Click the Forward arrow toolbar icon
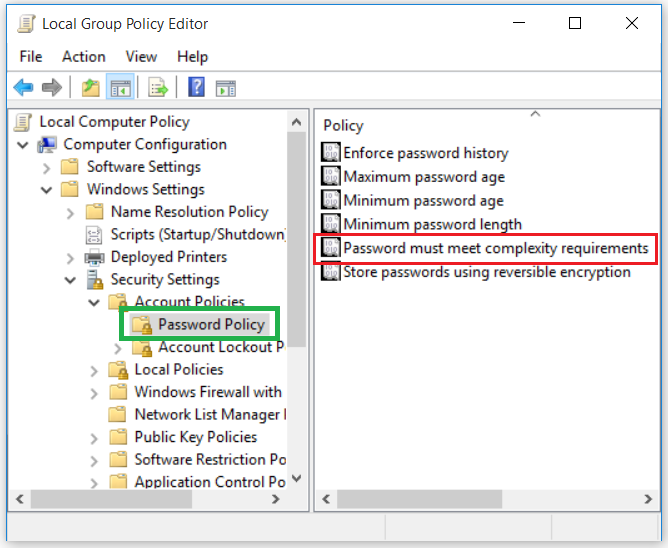This screenshot has height=548, width=668. coord(52,87)
